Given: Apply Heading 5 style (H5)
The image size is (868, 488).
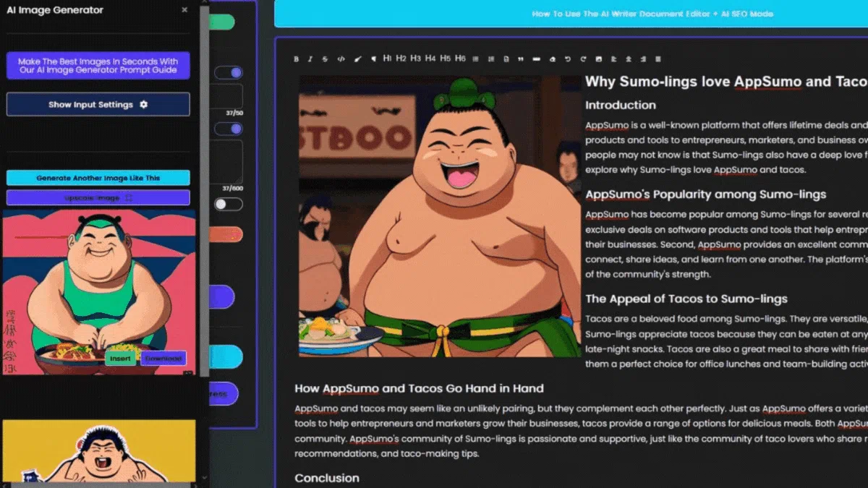Looking at the screenshot, I should click(445, 58).
